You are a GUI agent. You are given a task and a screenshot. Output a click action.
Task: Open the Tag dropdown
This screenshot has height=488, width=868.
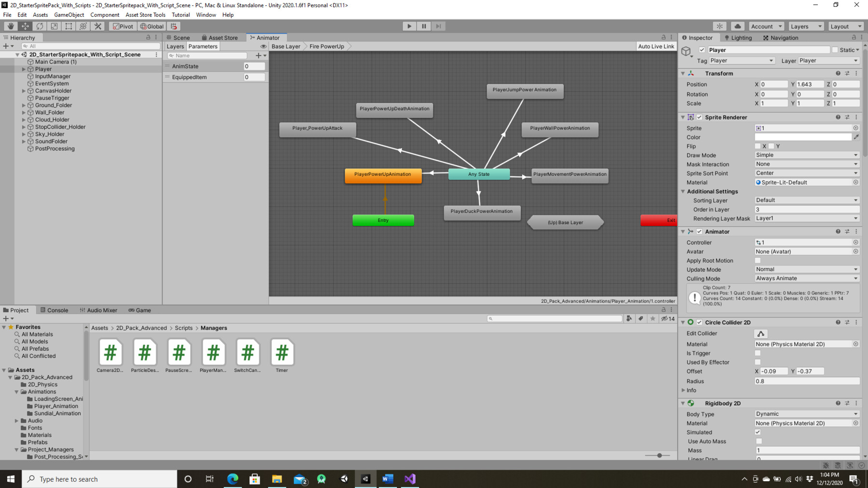[x=742, y=61]
